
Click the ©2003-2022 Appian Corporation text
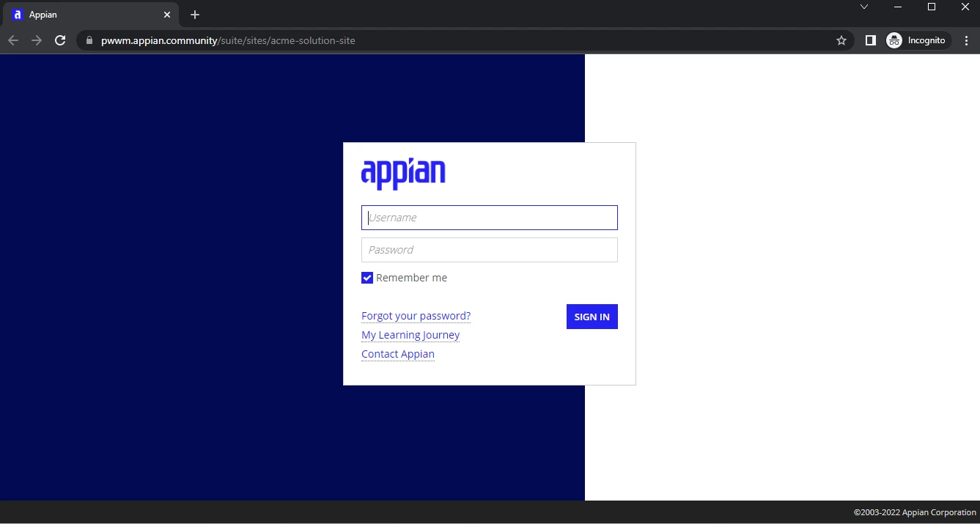(915, 512)
